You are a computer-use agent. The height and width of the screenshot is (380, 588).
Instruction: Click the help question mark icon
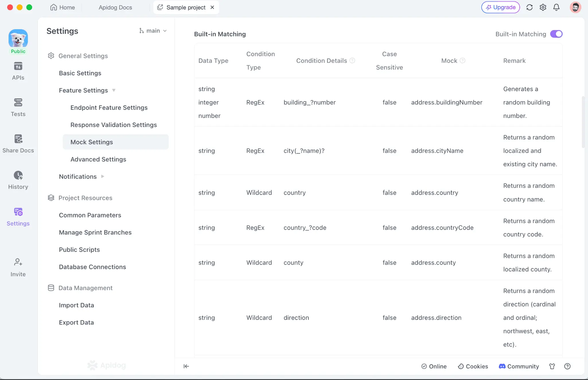click(x=567, y=366)
